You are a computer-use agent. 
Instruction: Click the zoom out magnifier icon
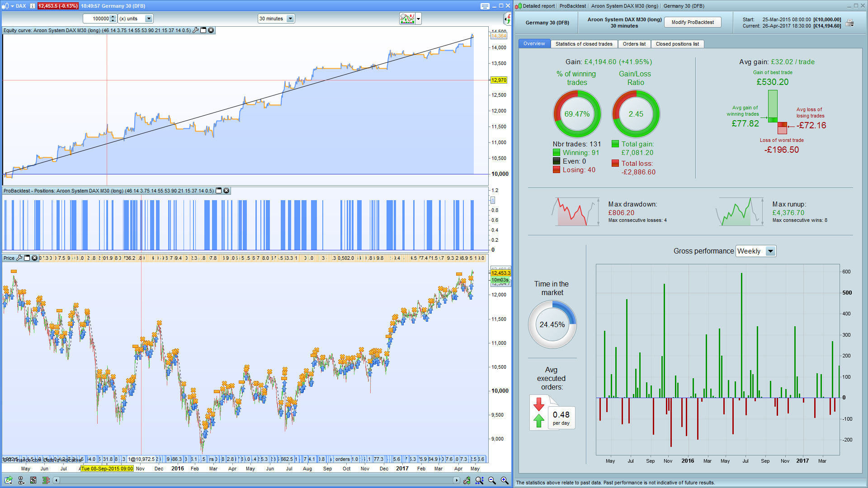(492, 480)
